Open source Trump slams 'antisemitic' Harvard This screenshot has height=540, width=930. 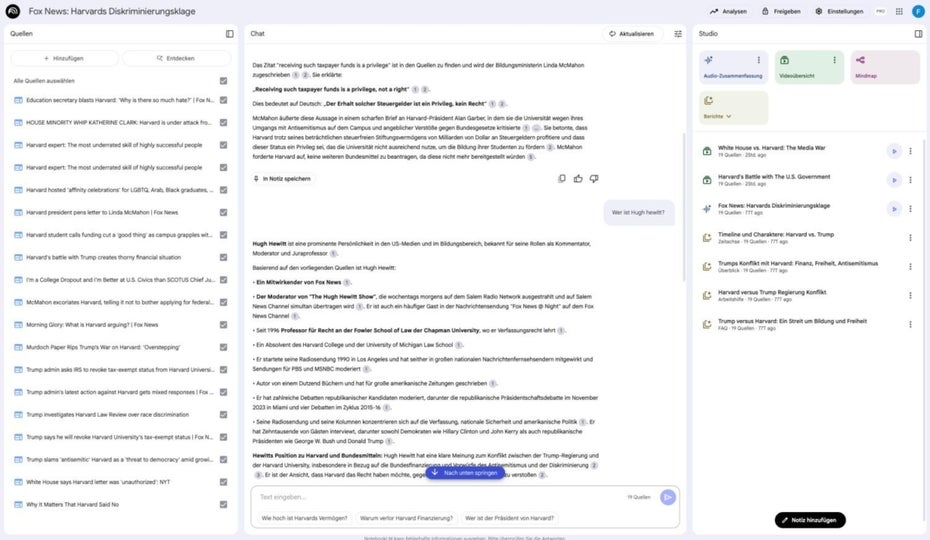pyautogui.click(x=119, y=460)
